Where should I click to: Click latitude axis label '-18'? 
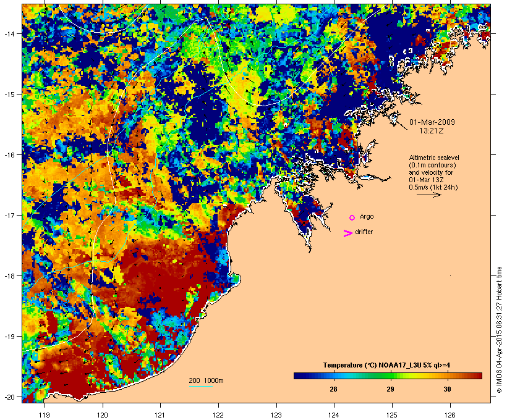(9, 275)
